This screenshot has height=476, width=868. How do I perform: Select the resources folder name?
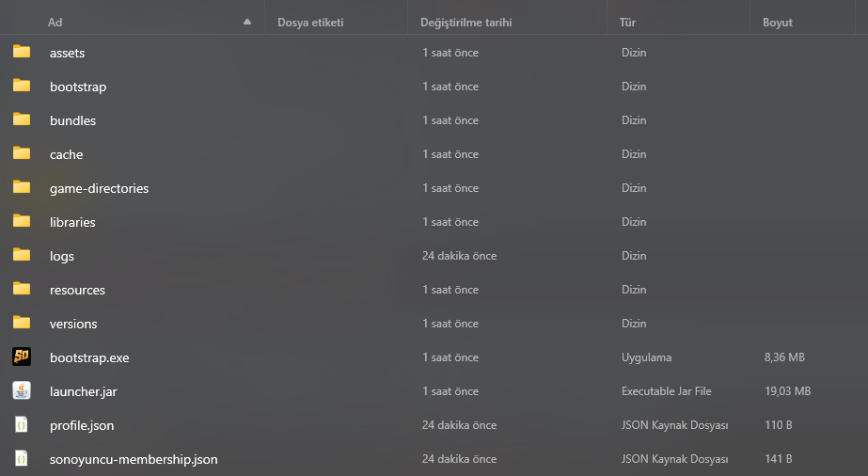[77, 290]
